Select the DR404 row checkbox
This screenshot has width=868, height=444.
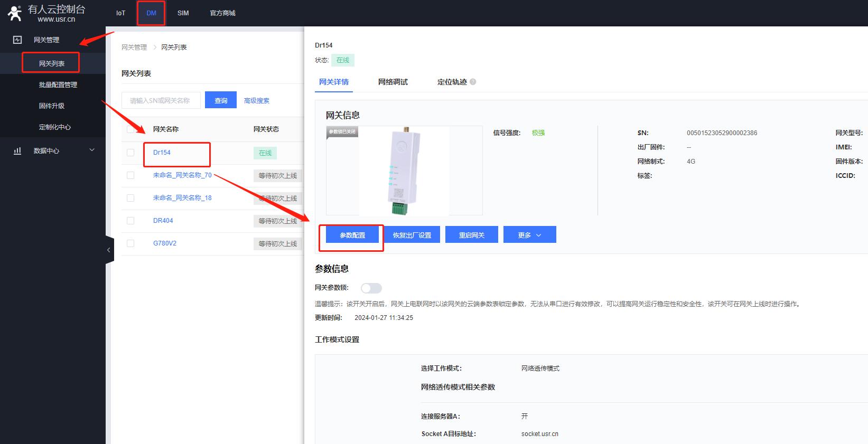[130, 221]
